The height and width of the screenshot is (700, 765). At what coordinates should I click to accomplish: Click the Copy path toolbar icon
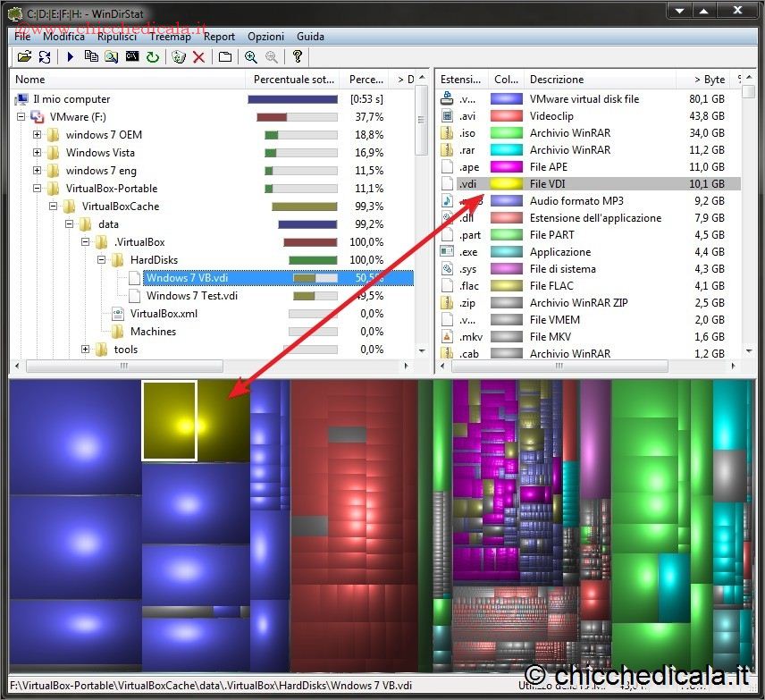coord(91,57)
